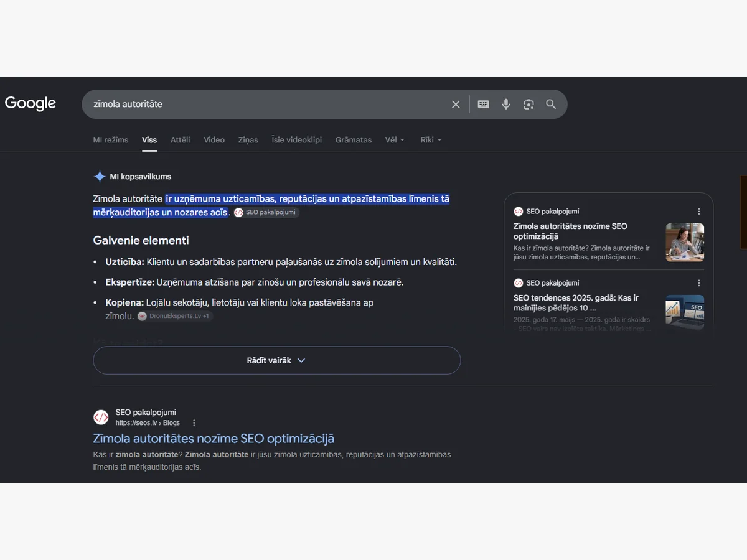Click the Uzticība bullet text
747x560 pixels.
tap(281, 262)
